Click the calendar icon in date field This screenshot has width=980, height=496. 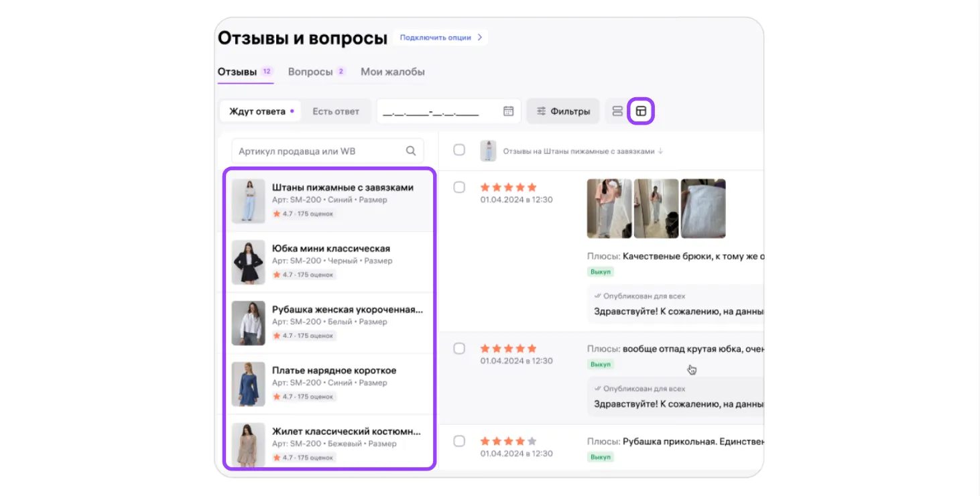point(508,111)
